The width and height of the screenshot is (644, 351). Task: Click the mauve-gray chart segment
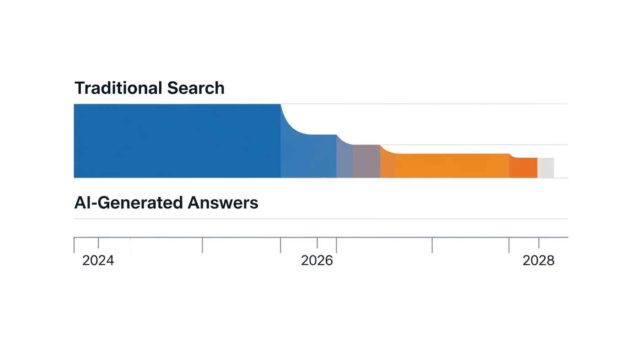click(x=366, y=161)
